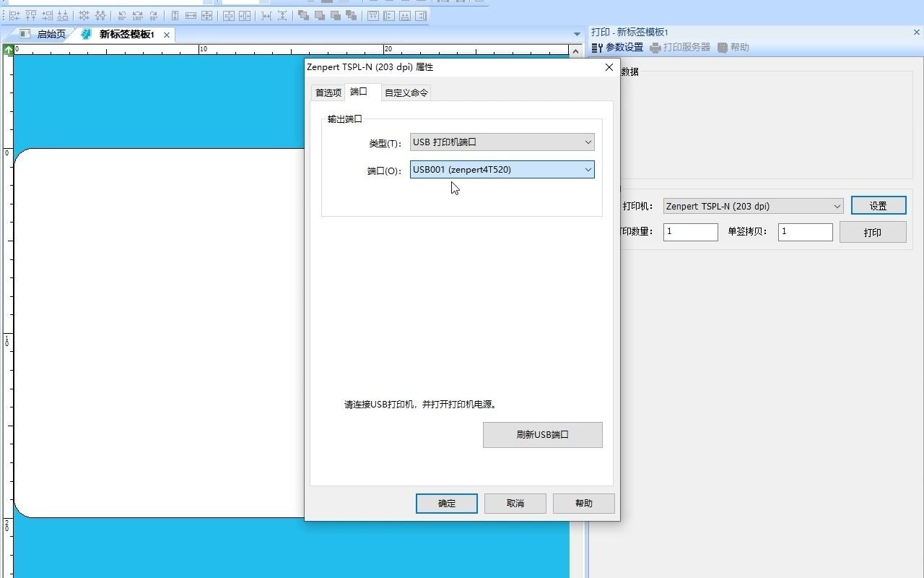Viewport: 924px width, 578px height.
Task: Focus the 单签拷贝 input field
Action: tap(806, 232)
